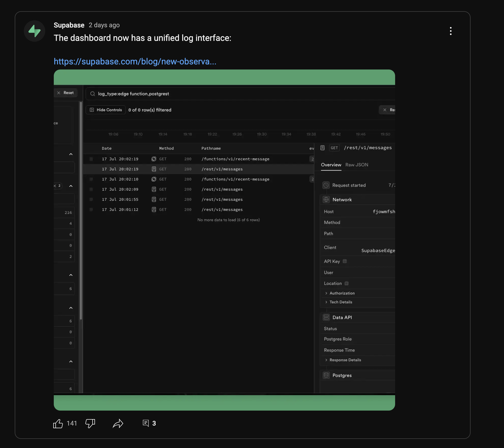The width and height of the screenshot is (504, 448).
Task: Click the search magnifier icon in log filter
Action: point(93,94)
